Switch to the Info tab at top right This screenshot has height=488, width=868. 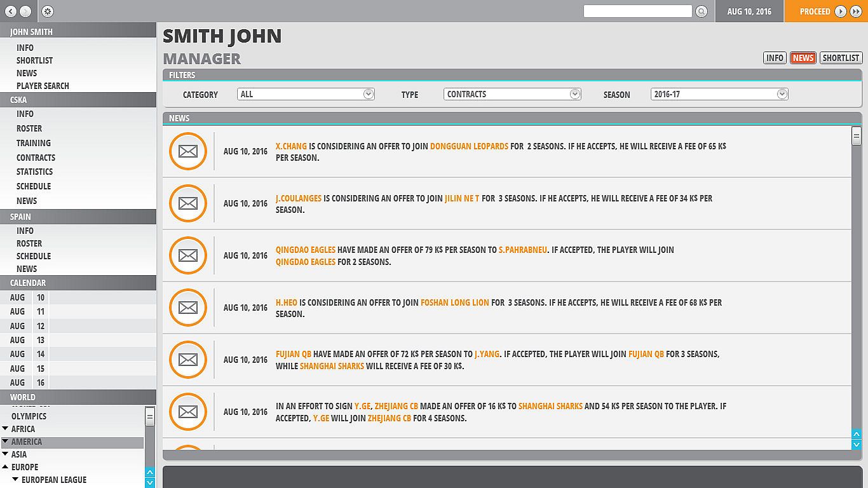click(x=775, y=58)
